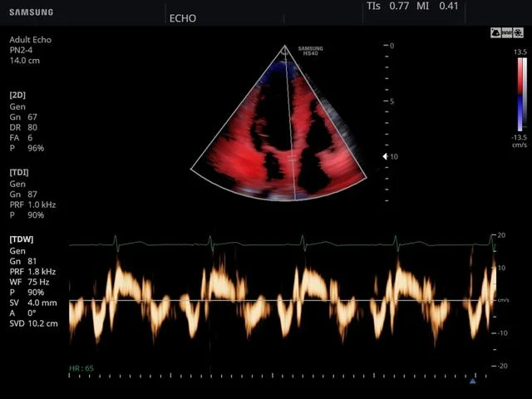Click the SAMSUNG HS40 watermark near the sector
Screen dimensions: 532x399
[310, 51]
